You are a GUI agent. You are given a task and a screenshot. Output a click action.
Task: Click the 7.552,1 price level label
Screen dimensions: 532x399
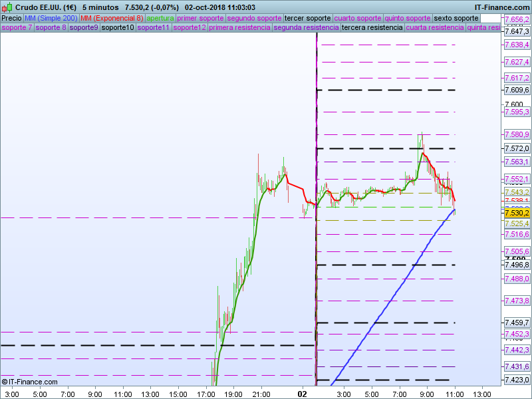[x=517, y=179]
